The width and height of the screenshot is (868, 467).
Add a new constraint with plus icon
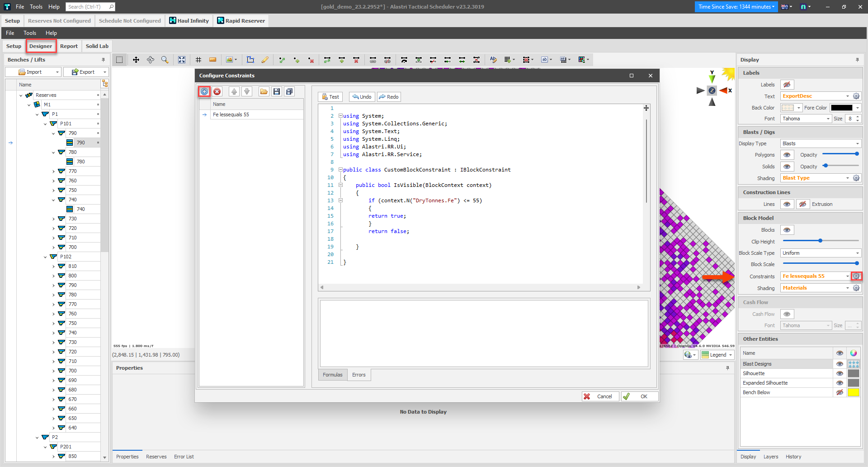[x=204, y=91]
